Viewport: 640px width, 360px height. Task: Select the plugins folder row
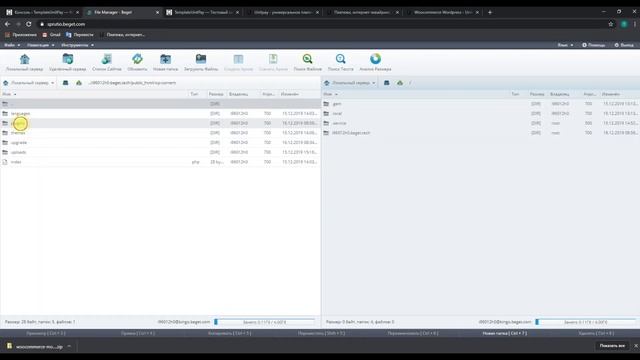pos(160,123)
